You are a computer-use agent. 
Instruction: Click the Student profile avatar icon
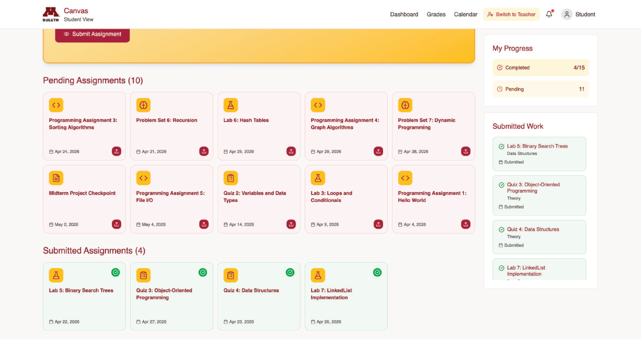click(x=567, y=14)
